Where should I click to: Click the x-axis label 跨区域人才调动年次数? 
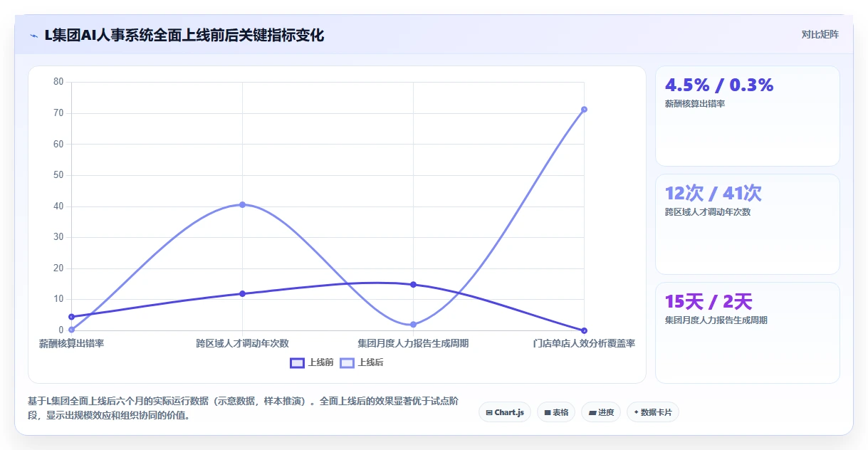242,343
